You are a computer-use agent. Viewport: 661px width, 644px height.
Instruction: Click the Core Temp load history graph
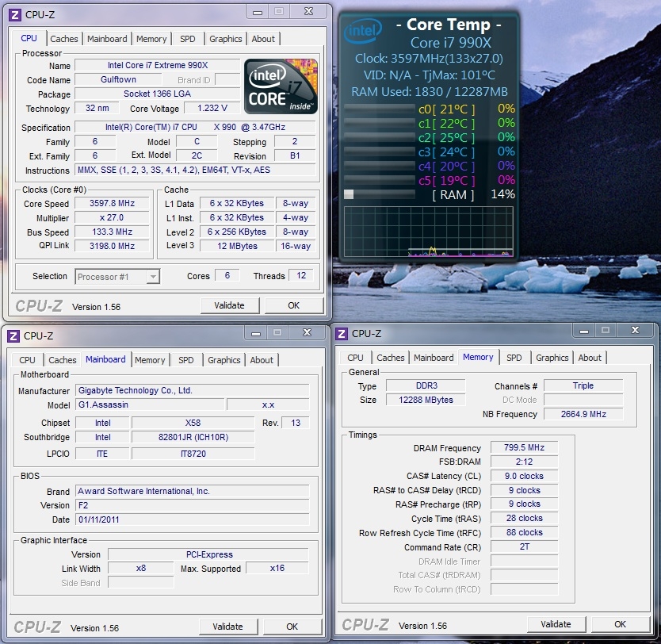click(429, 232)
